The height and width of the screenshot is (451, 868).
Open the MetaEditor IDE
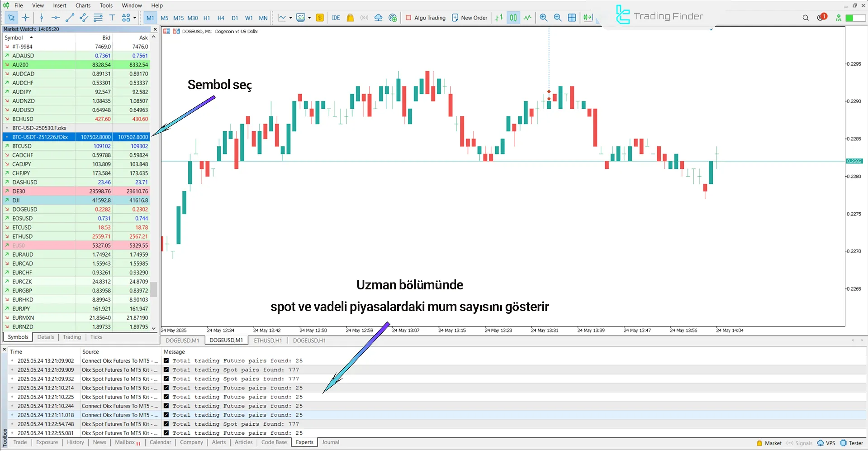(x=336, y=18)
